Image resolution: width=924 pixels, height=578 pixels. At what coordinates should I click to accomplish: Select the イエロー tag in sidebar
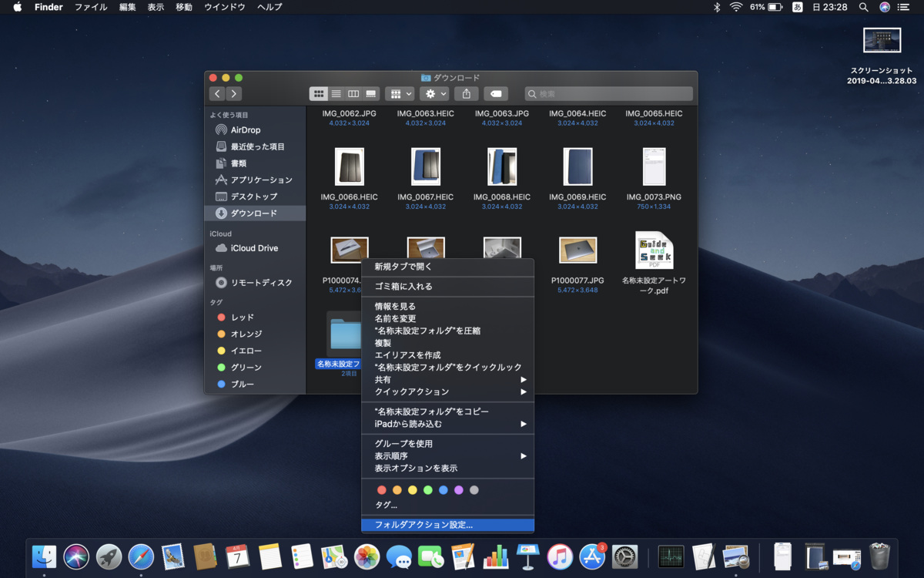(255, 351)
